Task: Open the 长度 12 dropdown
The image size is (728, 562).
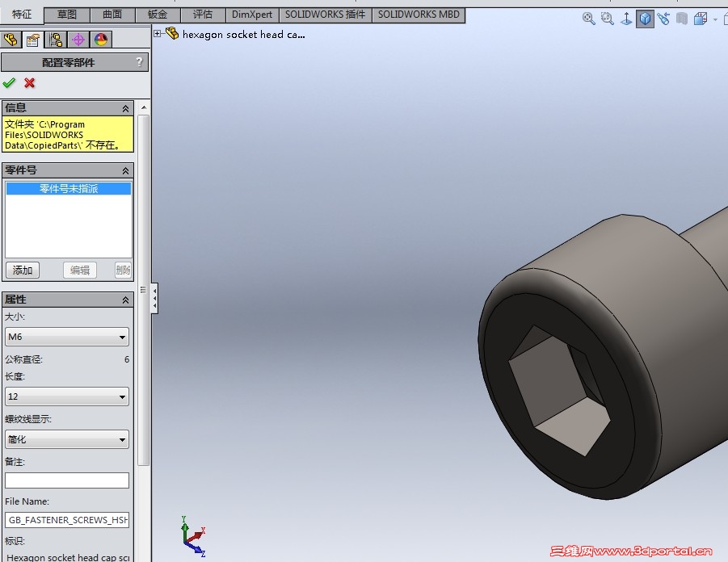Action: (x=67, y=396)
